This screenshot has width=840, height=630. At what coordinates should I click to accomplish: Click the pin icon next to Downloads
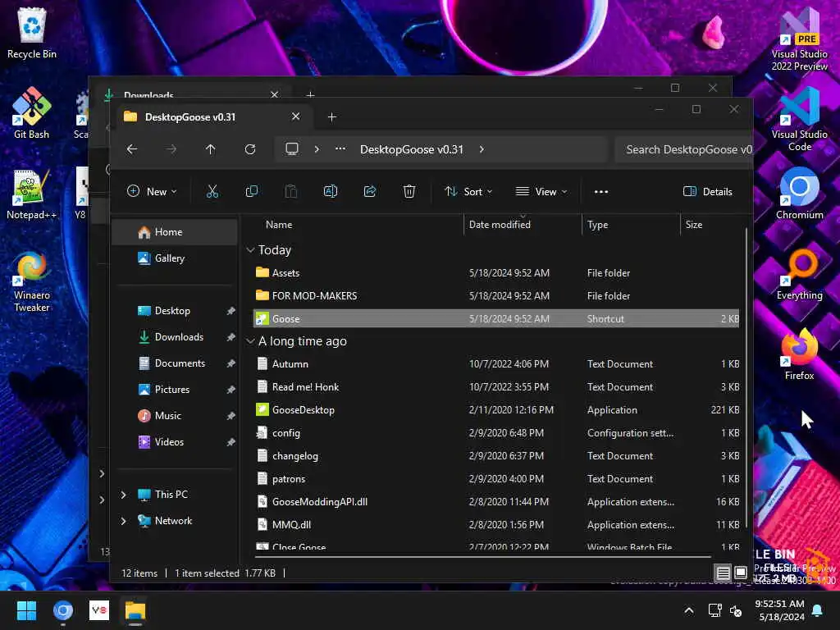coord(231,337)
